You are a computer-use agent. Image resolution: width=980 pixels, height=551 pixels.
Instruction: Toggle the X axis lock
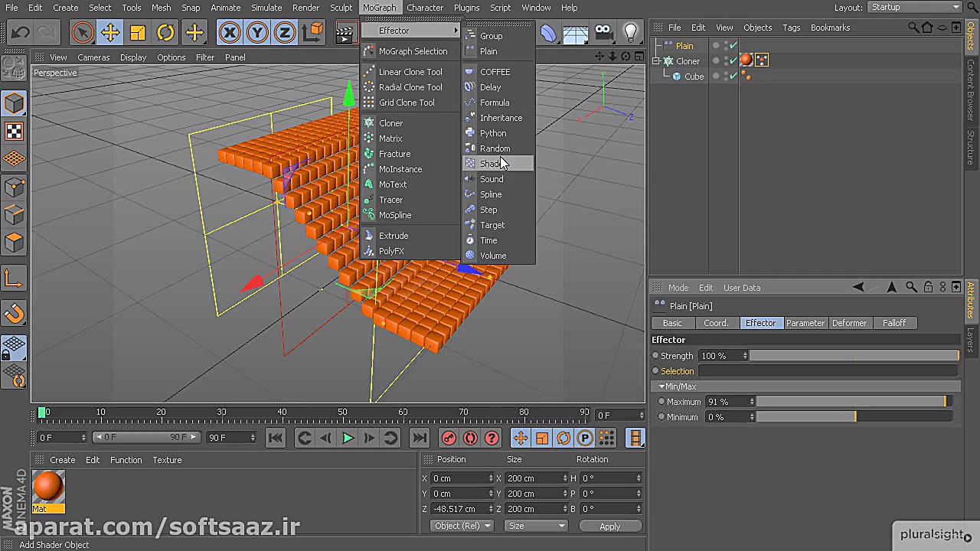click(230, 32)
